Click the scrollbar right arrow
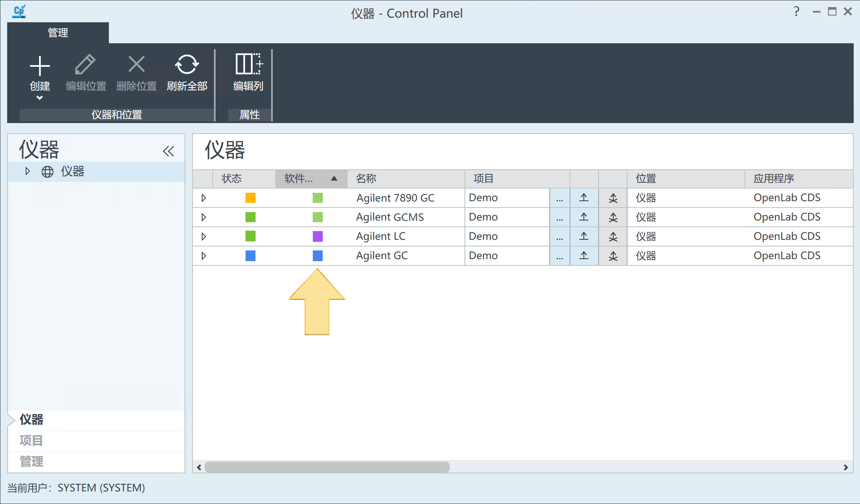 tap(846, 467)
